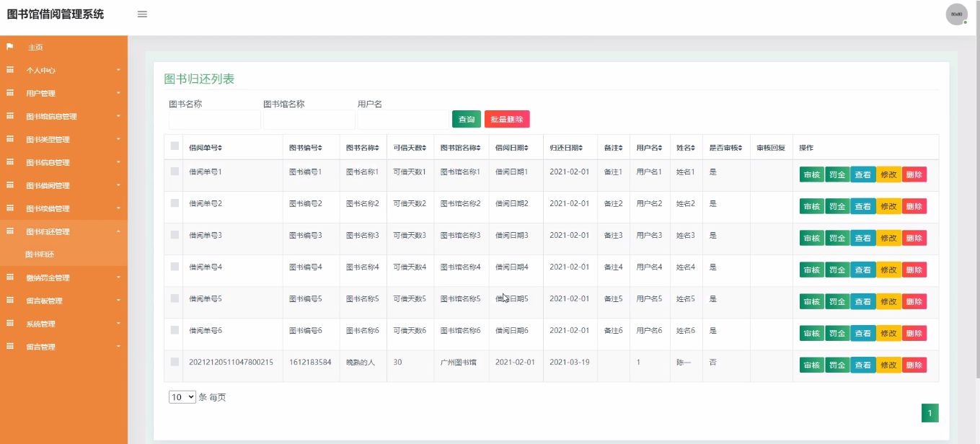
Task: Focus the 图书名称 search field
Action: [x=215, y=120]
